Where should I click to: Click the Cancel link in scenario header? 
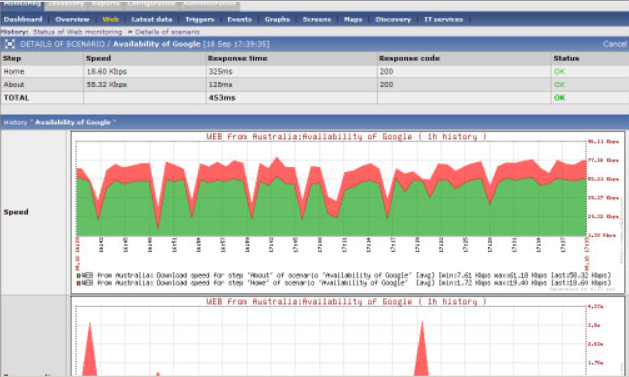click(x=615, y=44)
